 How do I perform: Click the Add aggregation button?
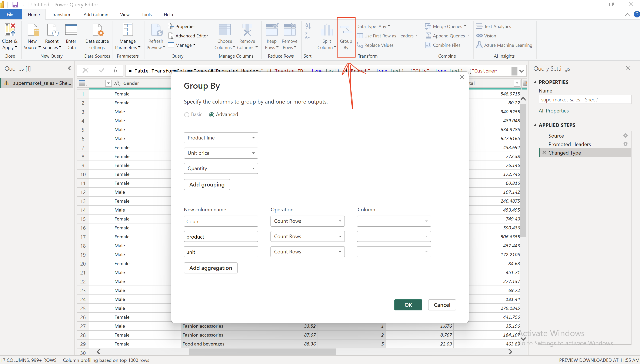coord(211,268)
